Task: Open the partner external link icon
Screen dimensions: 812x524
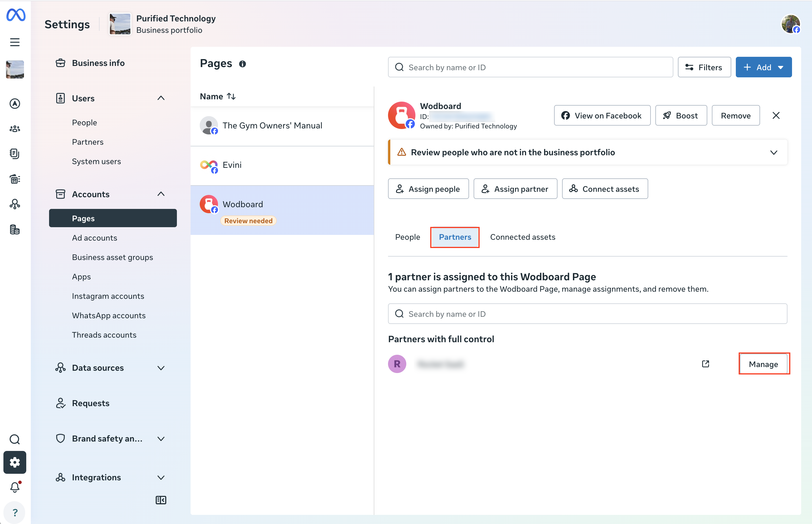Action: [x=706, y=364]
